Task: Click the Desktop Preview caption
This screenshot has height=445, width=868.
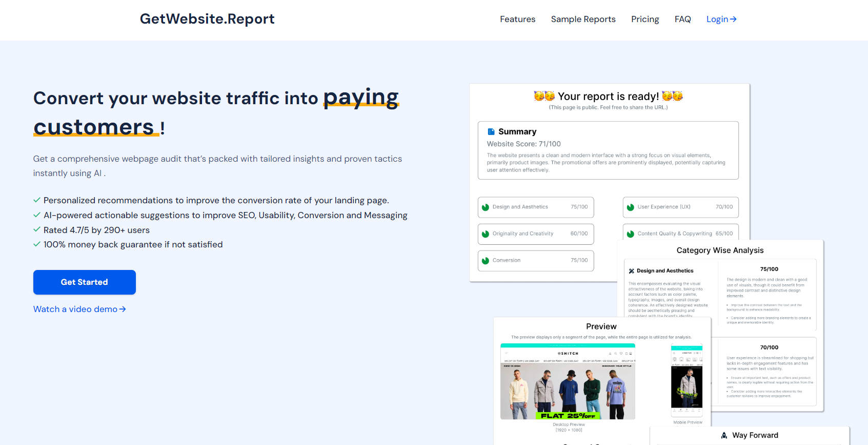Action: (x=569, y=424)
